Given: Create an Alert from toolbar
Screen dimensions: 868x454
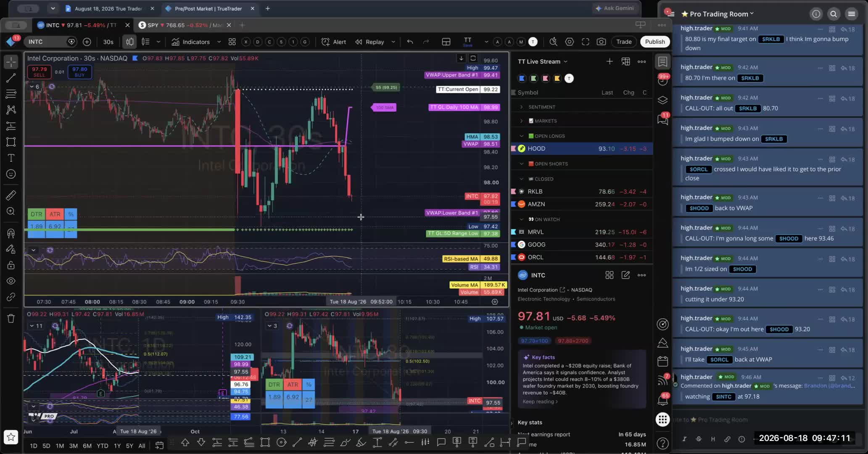Looking at the screenshot, I should [x=334, y=42].
